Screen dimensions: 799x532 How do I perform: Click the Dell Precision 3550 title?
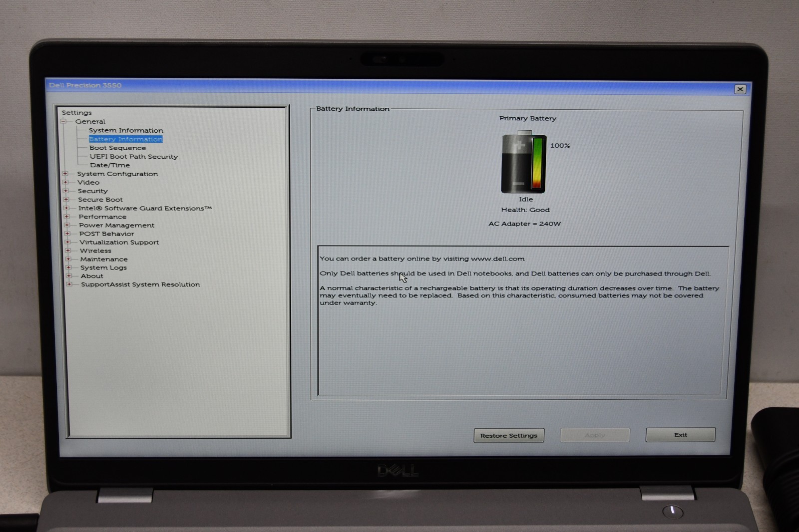tap(85, 85)
